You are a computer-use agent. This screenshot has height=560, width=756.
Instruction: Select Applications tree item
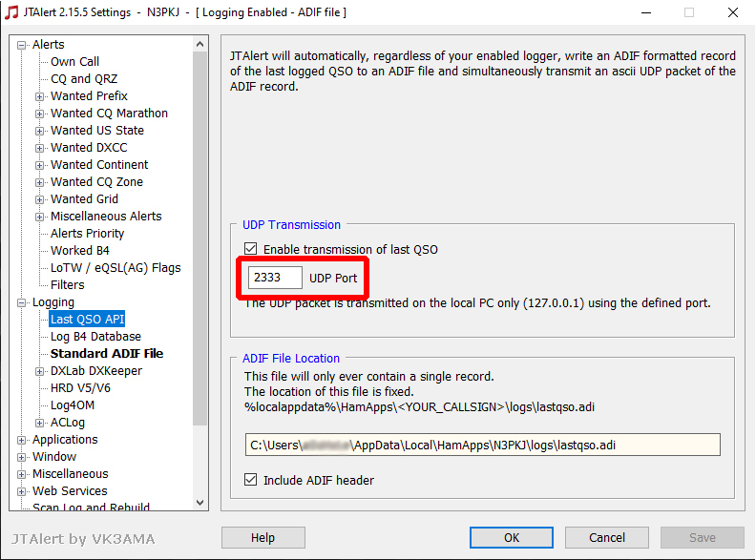65,440
